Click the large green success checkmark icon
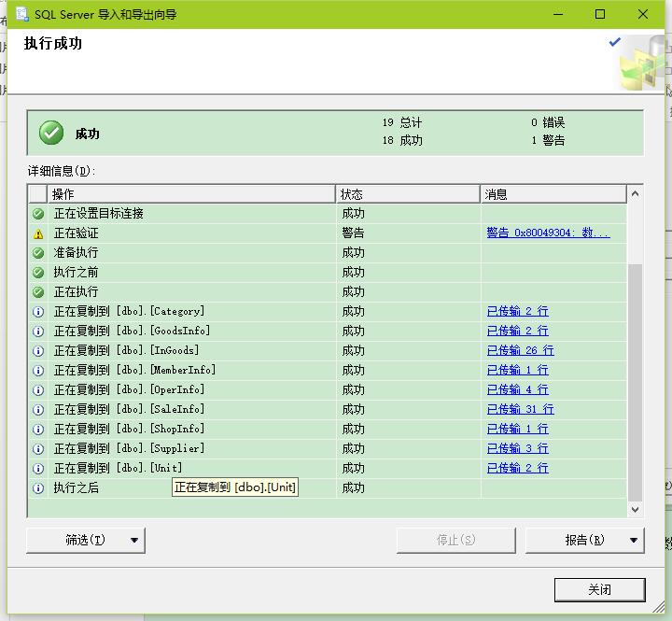Image resolution: width=672 pixels, height=621 pixels. click(x=51, y=133)
